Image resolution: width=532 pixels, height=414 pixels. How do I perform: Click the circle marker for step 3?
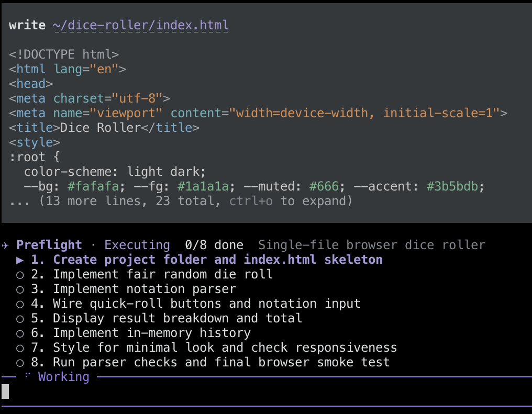pyautogui.click(x=20, y=289)
